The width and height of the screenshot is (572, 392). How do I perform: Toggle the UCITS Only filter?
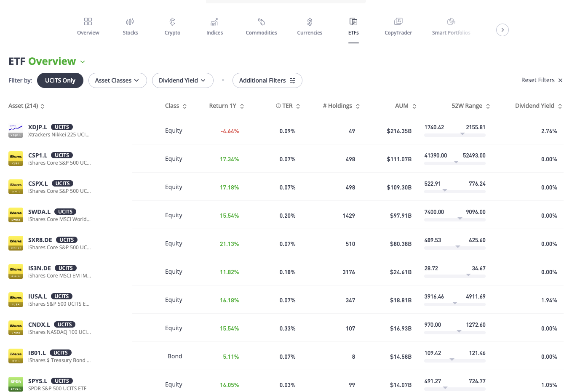tap(60, 80)
